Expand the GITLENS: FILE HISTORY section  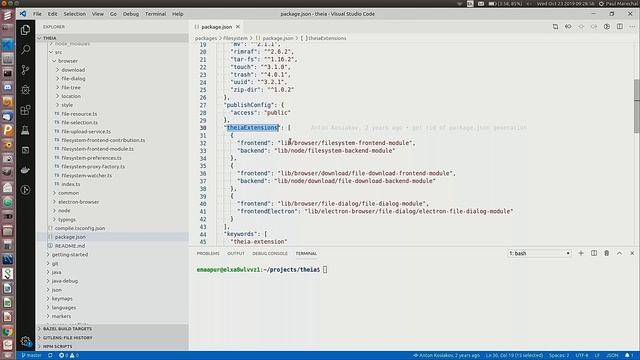click(113, 338)
